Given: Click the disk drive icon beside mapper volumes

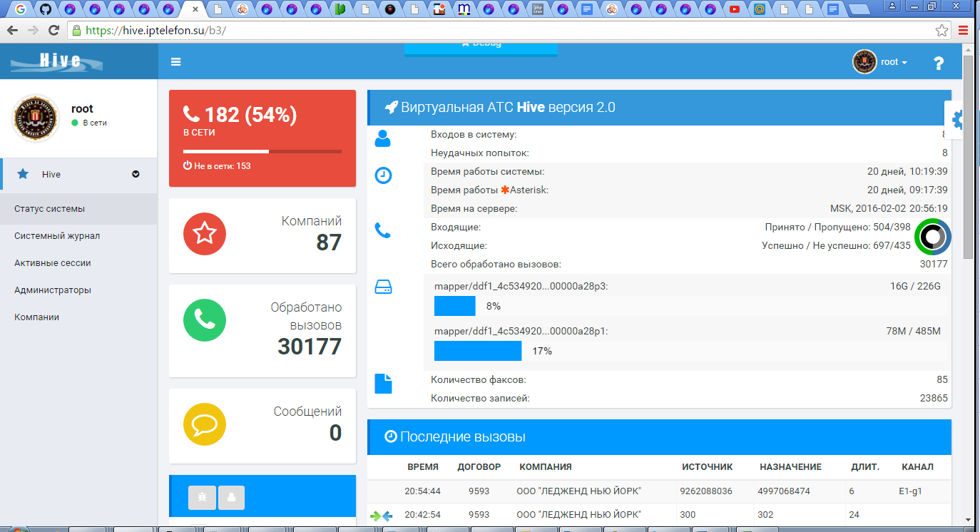Looking at the screenshot, I should pos(384,287).
